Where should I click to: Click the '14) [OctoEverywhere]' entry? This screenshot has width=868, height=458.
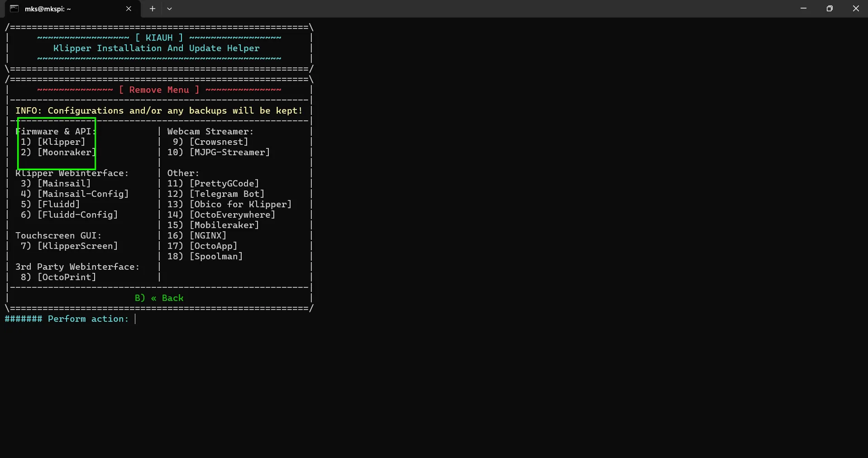click(x=221, y=215)
